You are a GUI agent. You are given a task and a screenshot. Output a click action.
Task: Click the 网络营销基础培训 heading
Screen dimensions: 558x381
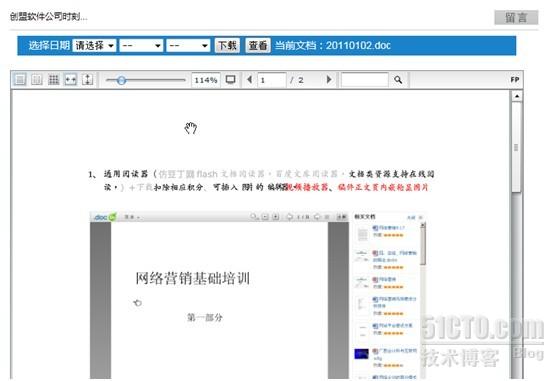(x=193, y=278)
